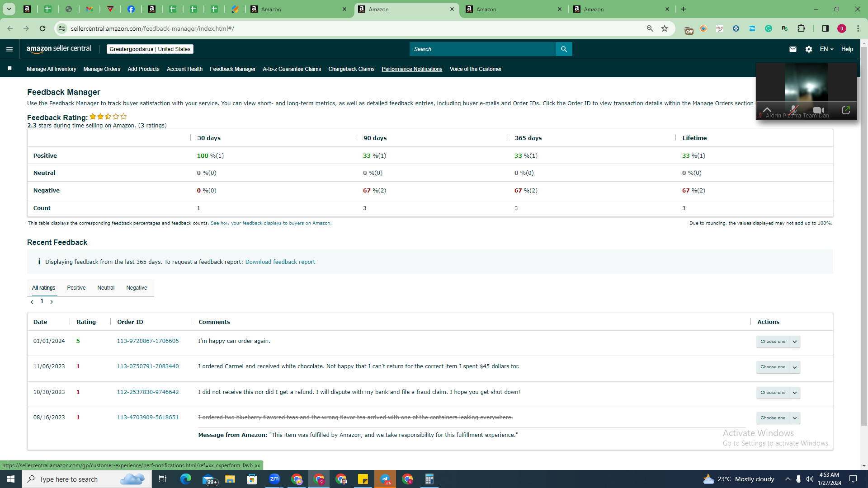View site information icon in address bar
The image size is (868, 488).
(62, 28)
